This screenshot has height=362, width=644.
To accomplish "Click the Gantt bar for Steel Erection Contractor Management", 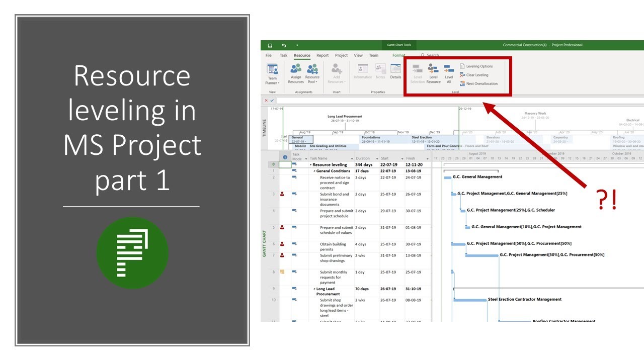I will [470, 300].
